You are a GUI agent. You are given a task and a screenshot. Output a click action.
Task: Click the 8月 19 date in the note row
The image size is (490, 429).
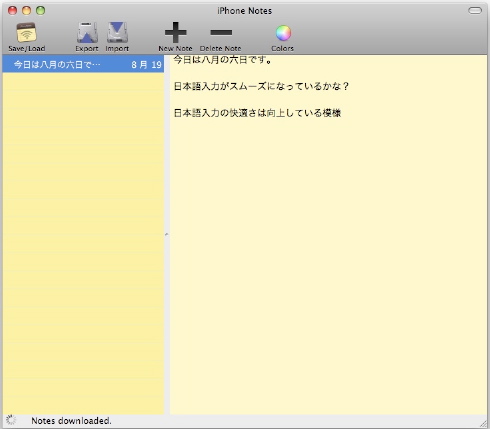(x=146, y=65)
